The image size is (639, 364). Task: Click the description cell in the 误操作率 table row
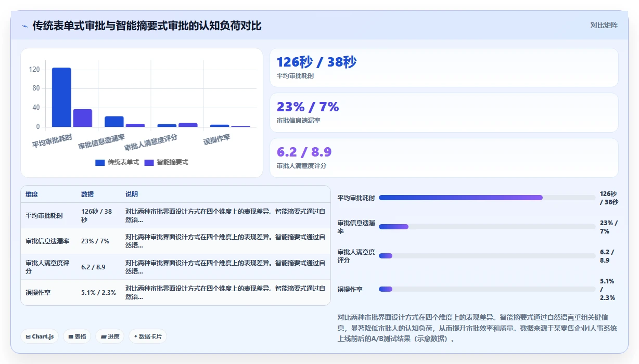click(x=225, y=292)
